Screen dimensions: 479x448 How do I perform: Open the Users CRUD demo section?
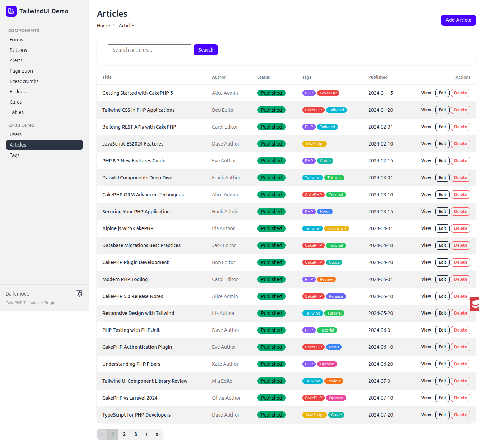[16, 134]
